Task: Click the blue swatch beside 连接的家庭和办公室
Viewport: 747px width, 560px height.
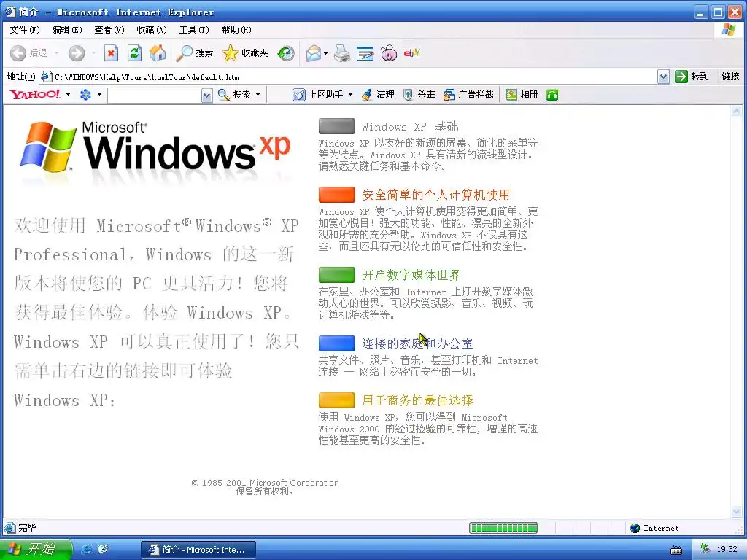Action: (x=337, y=343)
